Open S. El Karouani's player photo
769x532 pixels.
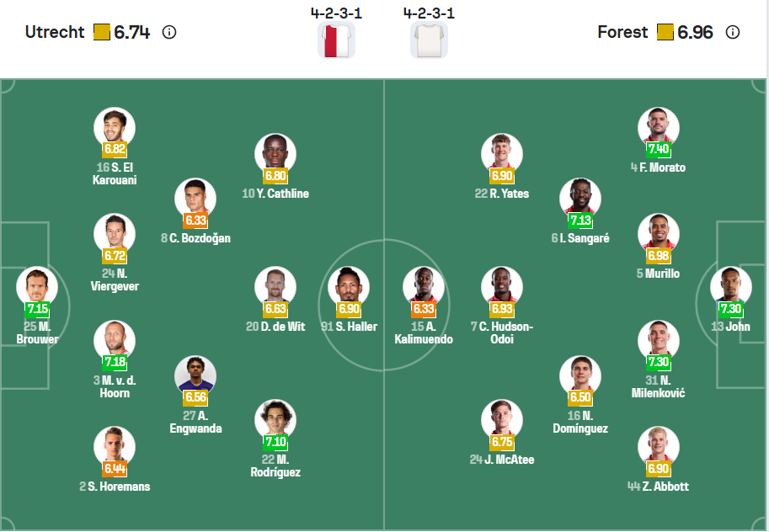[x=115, y=126]
